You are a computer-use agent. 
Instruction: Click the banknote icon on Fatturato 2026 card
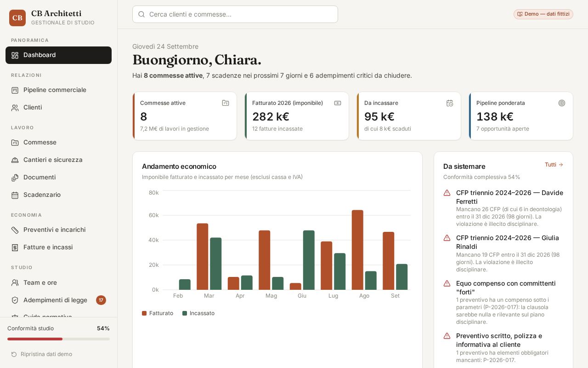pos(338,103)
